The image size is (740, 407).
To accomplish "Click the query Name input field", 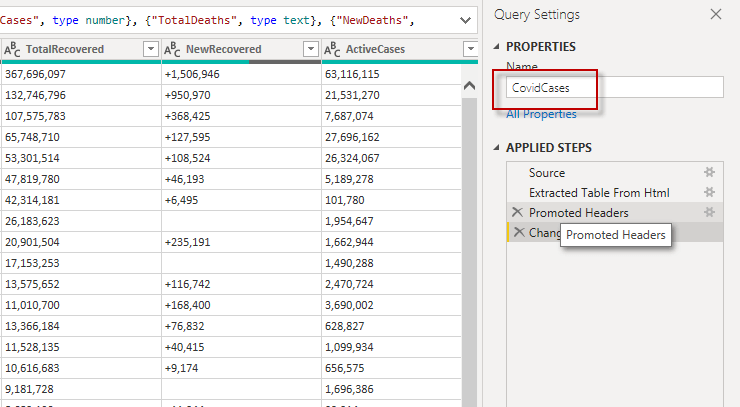I will pyautogui.click(x=614, y=87).
